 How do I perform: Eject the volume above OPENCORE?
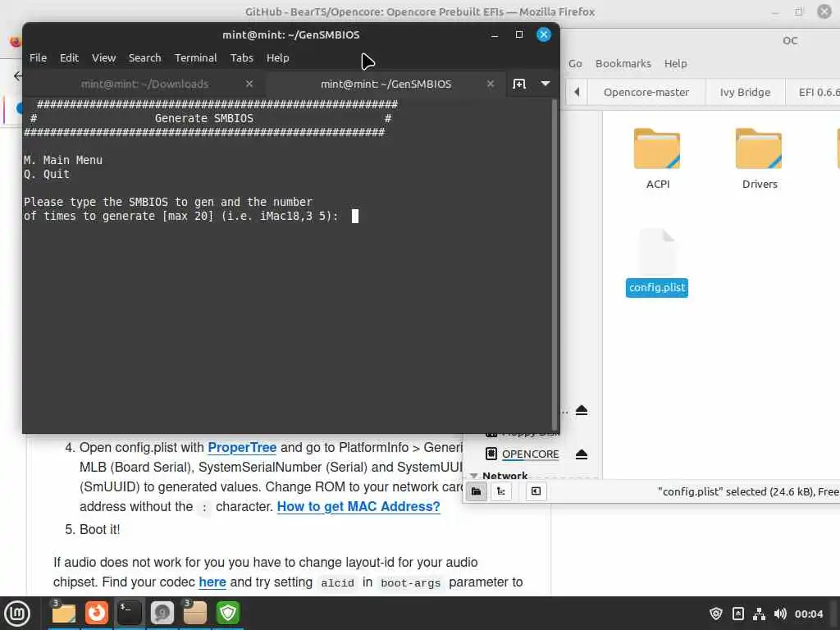[x=582, y=410]
